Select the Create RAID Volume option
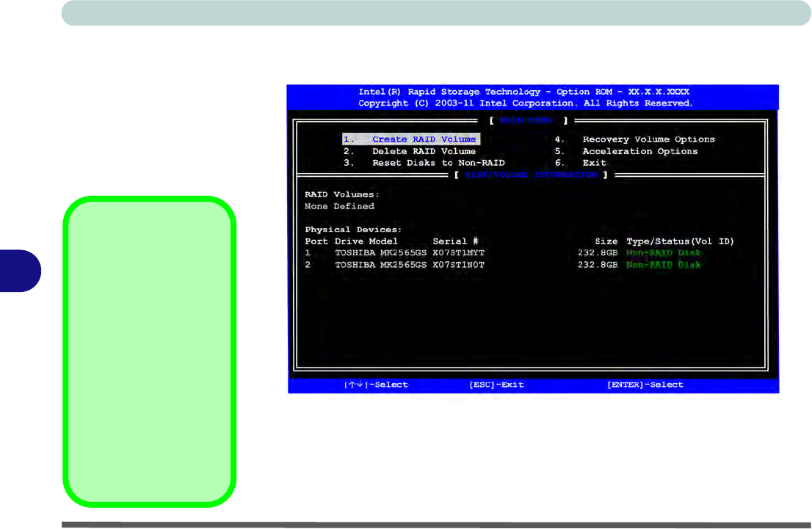The height and width of the screenshot is (529, 812). coord(410,139)
